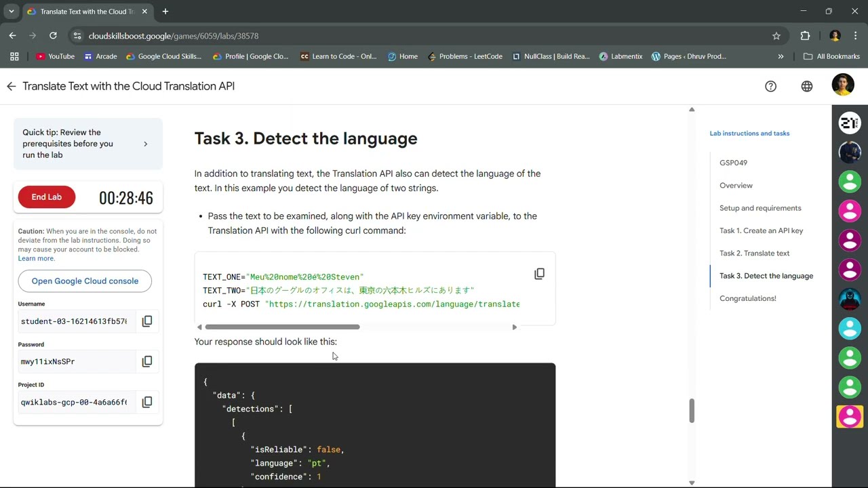Open the Problems - LeetCode bookmark
The height and width of the screenshot is (488, 868).
[x=465, y=56]
